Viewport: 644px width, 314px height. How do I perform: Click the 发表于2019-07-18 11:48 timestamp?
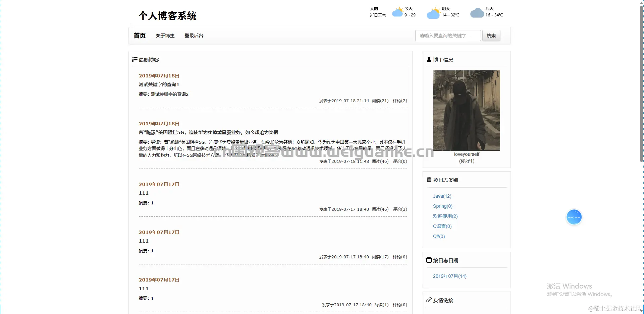(344, 161)
